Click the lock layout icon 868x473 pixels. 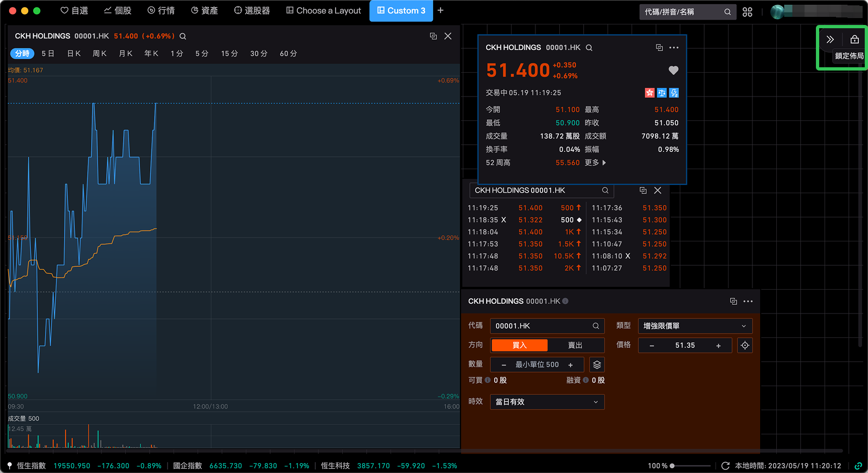[854, 40]
